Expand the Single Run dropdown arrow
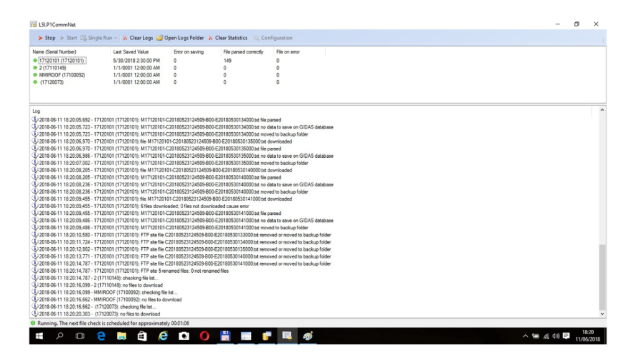Image resolution: width=636 pixels, height=364 pixels. click(116, 37)
